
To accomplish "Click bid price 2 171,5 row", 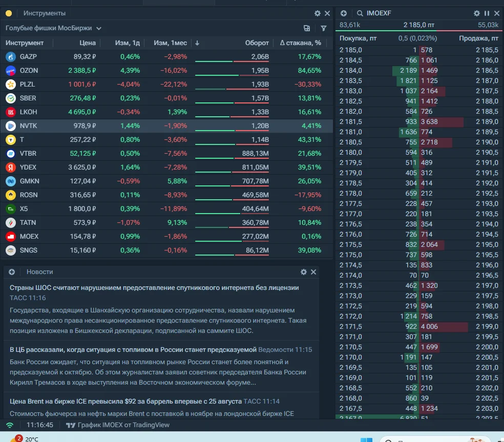I will (351, 327).
